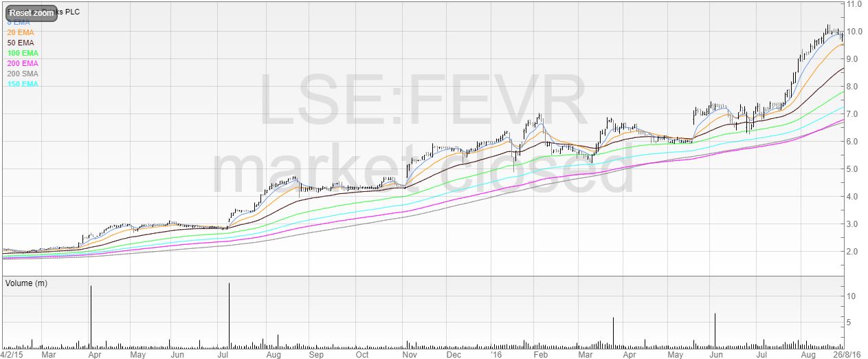
Task: Click the "5" volume axis value
Action: click(x=849, y=322)
